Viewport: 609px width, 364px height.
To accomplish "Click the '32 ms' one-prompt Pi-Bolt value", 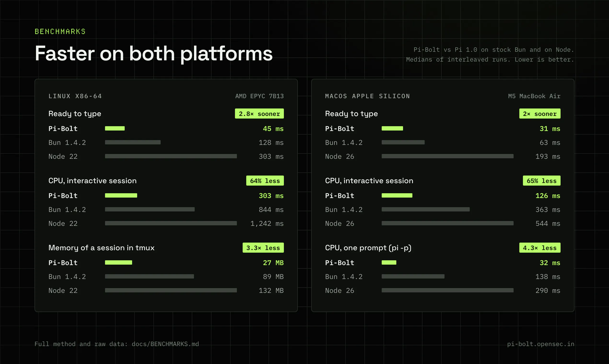I will pyautogui.click(x=550, y=263).
